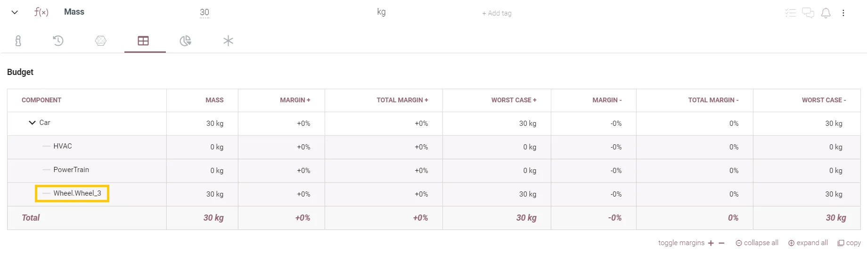Open the info tab icon
The width and height of the screenshot is (868, 264).
coord(18,41)
